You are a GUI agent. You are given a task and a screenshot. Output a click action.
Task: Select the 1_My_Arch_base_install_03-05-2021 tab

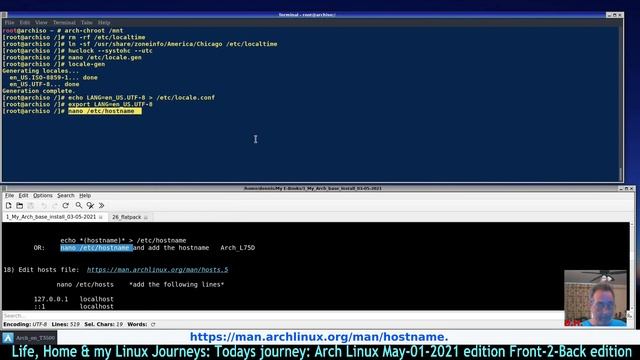coord(51,217)
